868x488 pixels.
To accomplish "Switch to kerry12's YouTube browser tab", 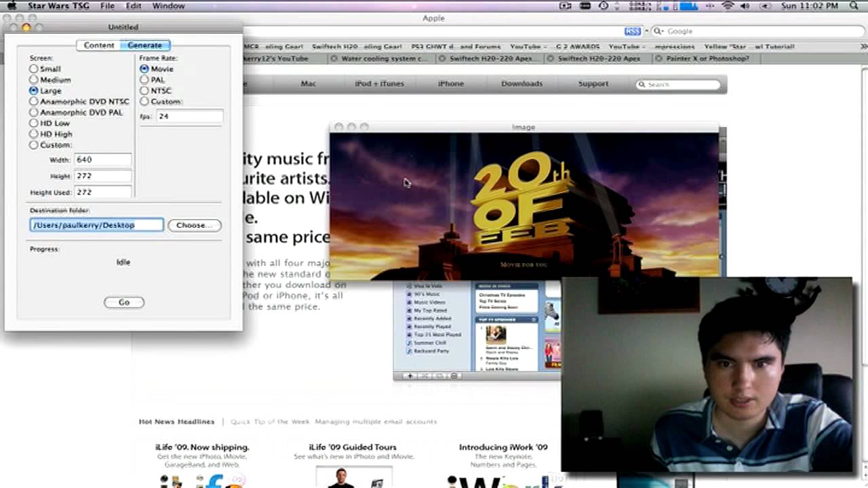I will [277, 58].
